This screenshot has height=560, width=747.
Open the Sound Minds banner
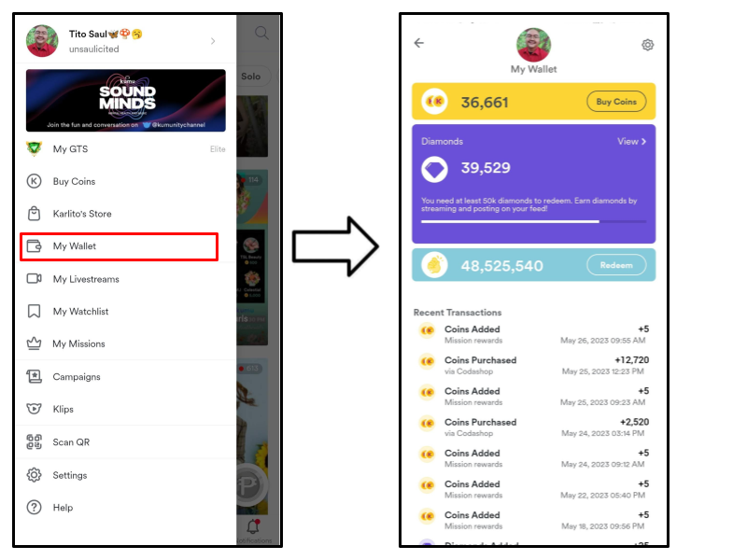tap(126, 101)
